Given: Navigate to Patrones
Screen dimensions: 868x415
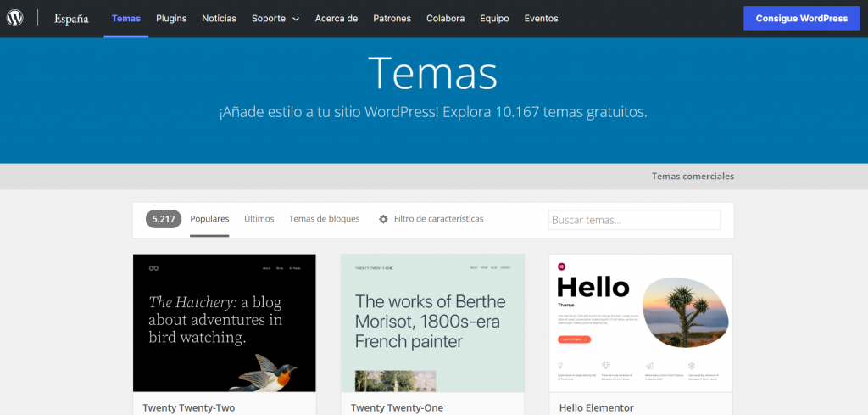Looking at the screenshot, I should (x=392, y=19).
